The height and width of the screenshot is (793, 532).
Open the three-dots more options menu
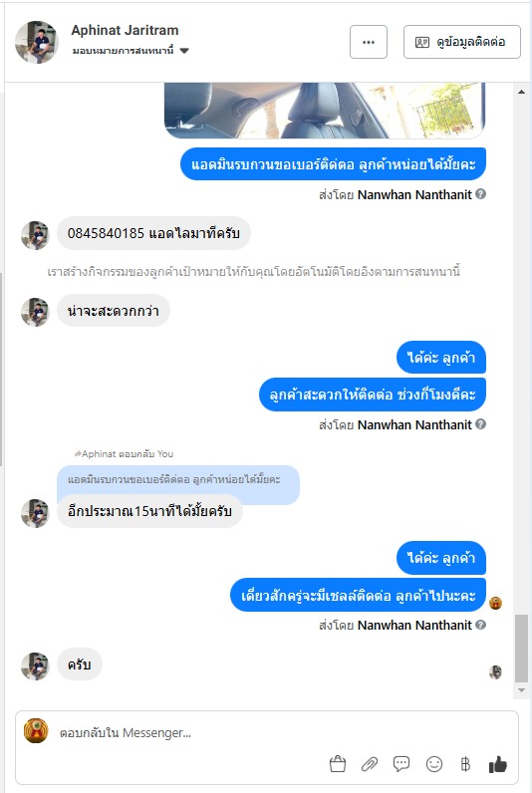click(369, 42)
